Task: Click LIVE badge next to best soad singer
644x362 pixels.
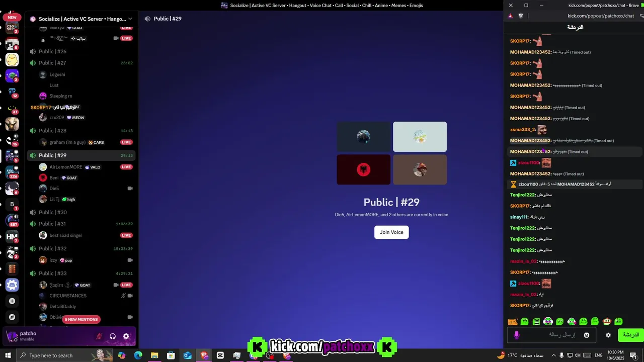Action: click(x=126, y=235)
